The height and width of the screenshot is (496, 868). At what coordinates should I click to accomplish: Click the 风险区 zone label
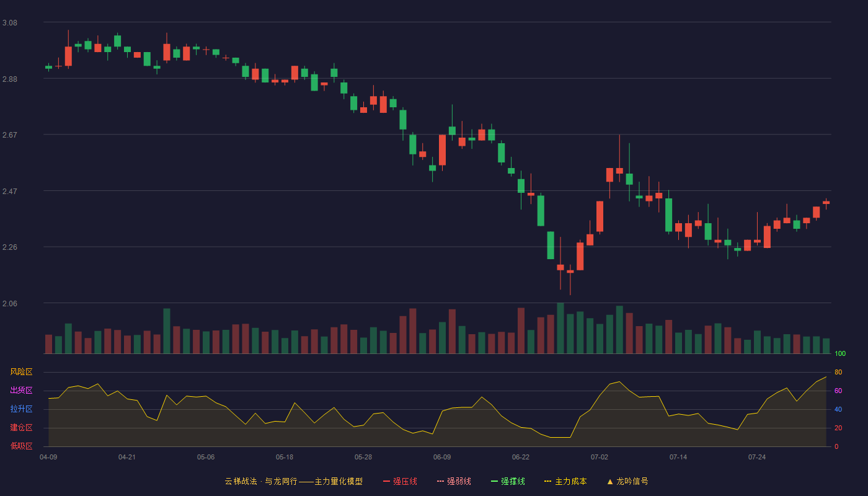(22, 372)
